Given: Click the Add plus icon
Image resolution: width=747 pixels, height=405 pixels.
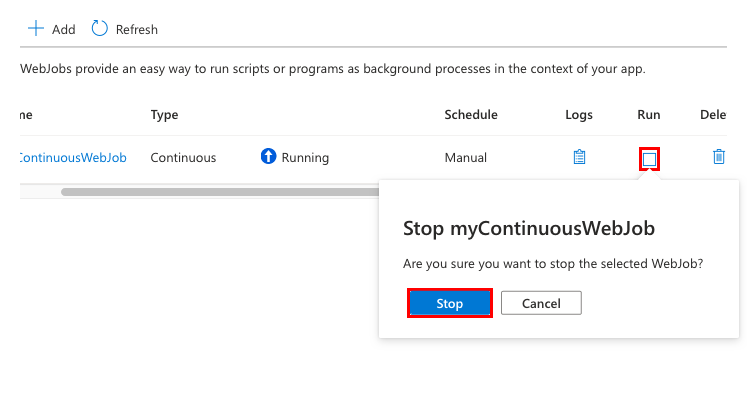Looking at the screenshot, I should click(36, 29).
